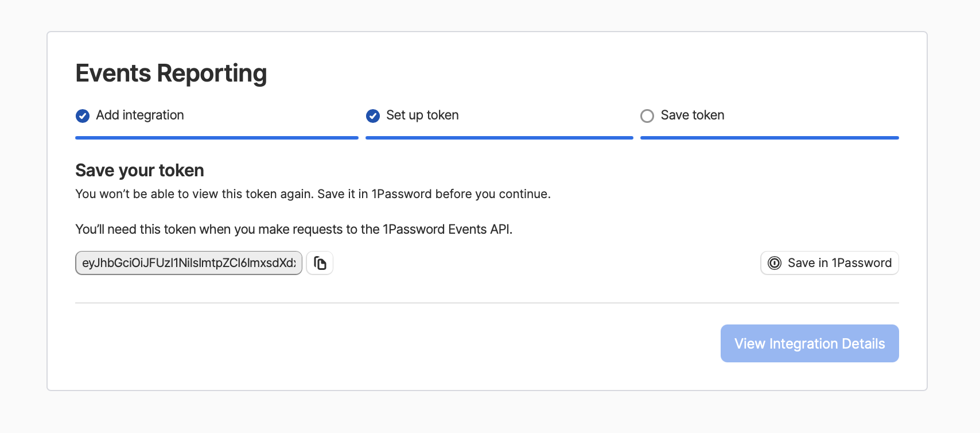Click the Set up token checkmark icon
980x433 pixels.
[x=373, y=116]
